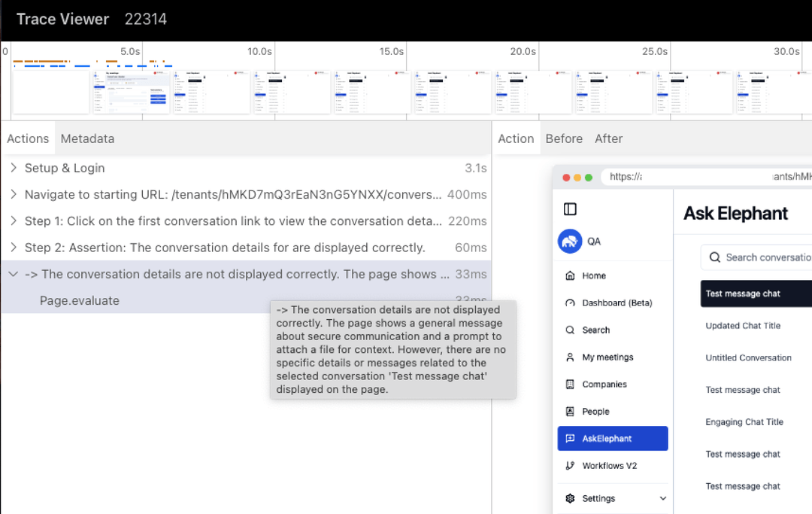Open the Before snapshot tab

(x=564, y=139)
